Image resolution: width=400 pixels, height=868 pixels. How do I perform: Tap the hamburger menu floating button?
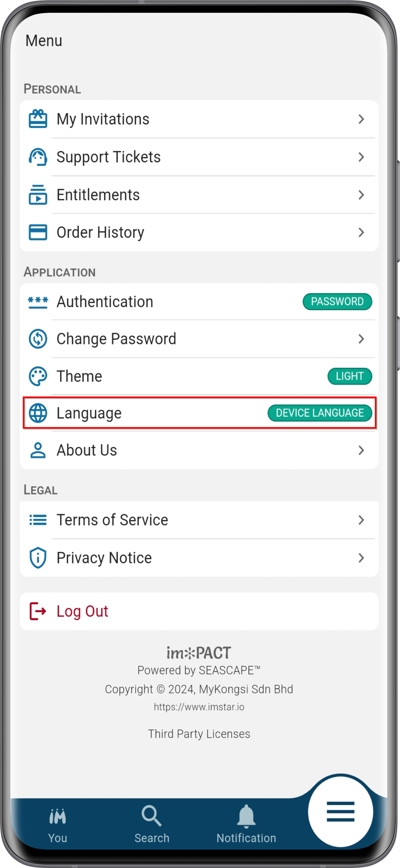tap(340, 812)
